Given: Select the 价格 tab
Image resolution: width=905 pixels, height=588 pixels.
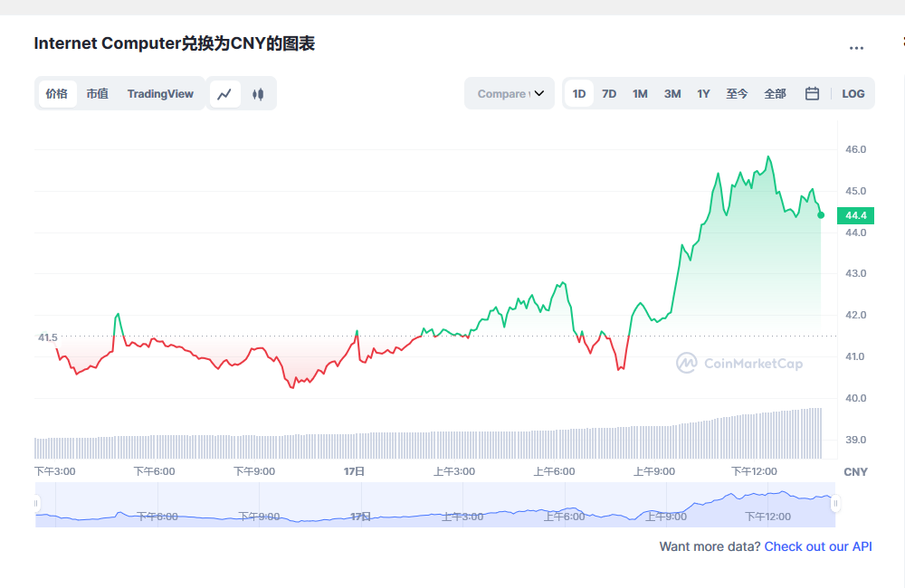Looking at the screenshot, I should tap(56, 93).
